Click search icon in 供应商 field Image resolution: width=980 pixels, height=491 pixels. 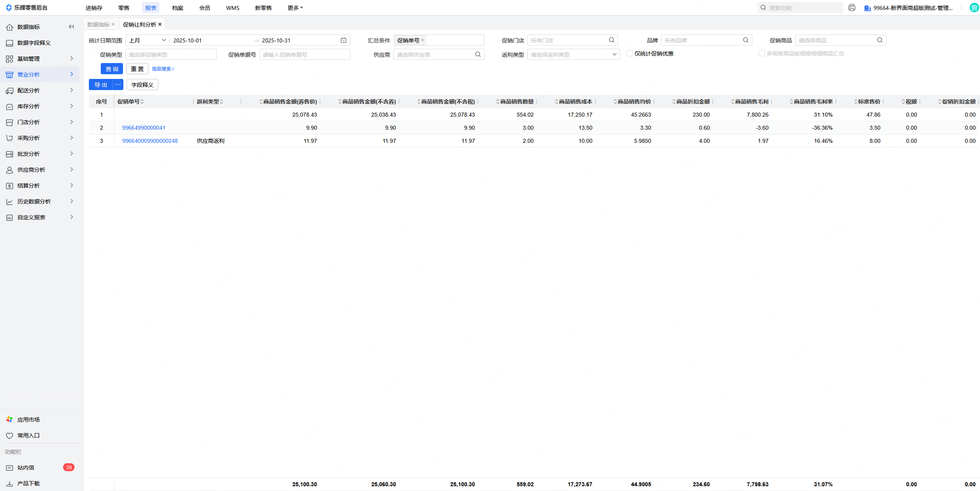[478, 54]
